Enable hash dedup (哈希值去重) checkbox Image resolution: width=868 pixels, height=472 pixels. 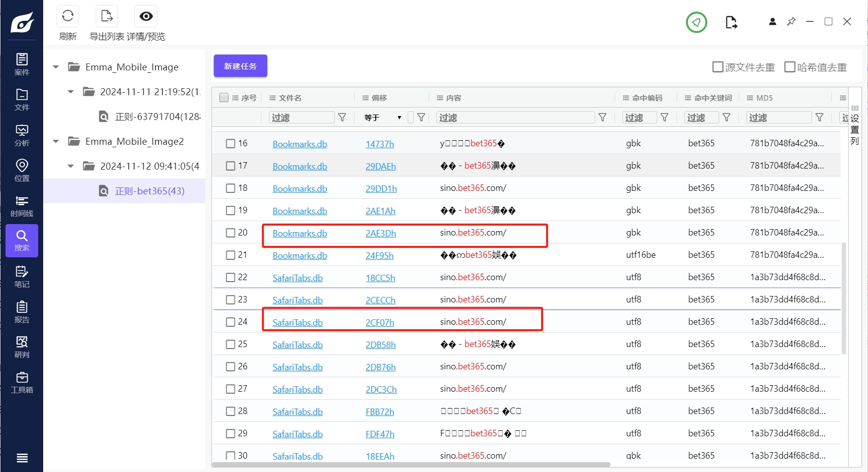[790, 67]
